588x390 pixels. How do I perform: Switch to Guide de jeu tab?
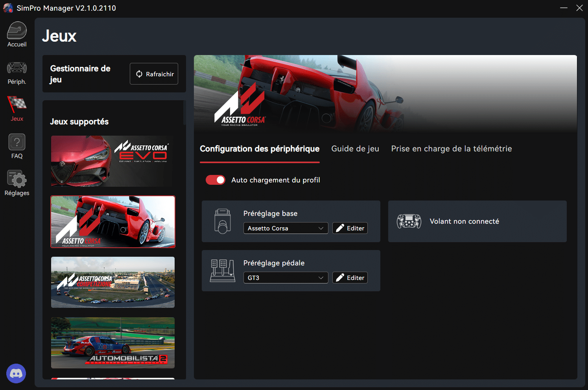tap(355, 149)
